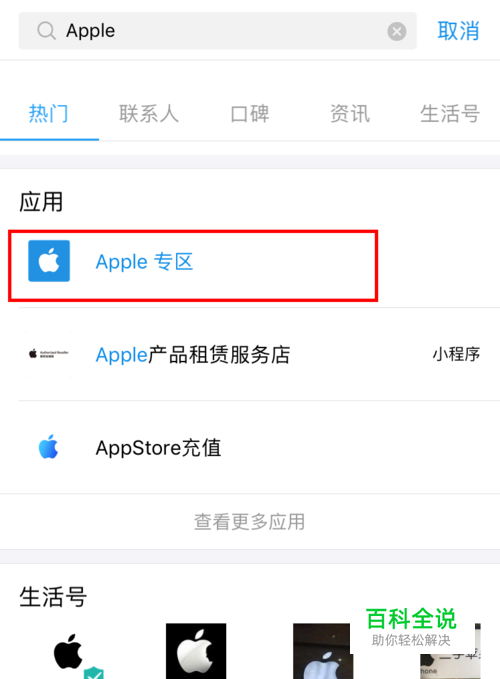Tap the blue gradient AppStore充值 icon

point(48,447)
